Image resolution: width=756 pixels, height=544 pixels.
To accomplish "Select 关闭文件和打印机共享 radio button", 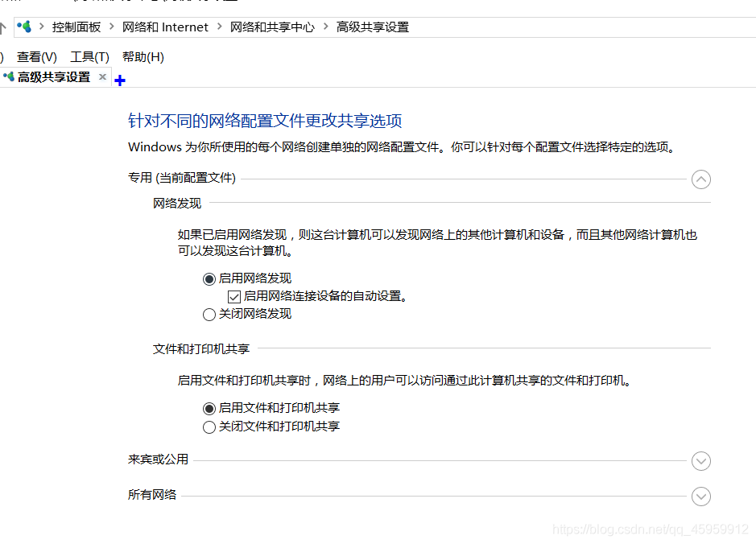I will pos(209,427).
